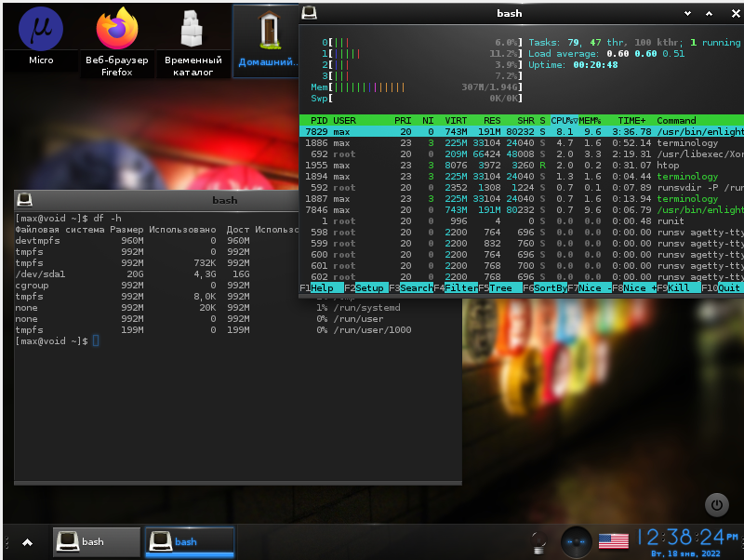
Task: Select process row PID 592 runsvdir
Action: coord(522,188)
